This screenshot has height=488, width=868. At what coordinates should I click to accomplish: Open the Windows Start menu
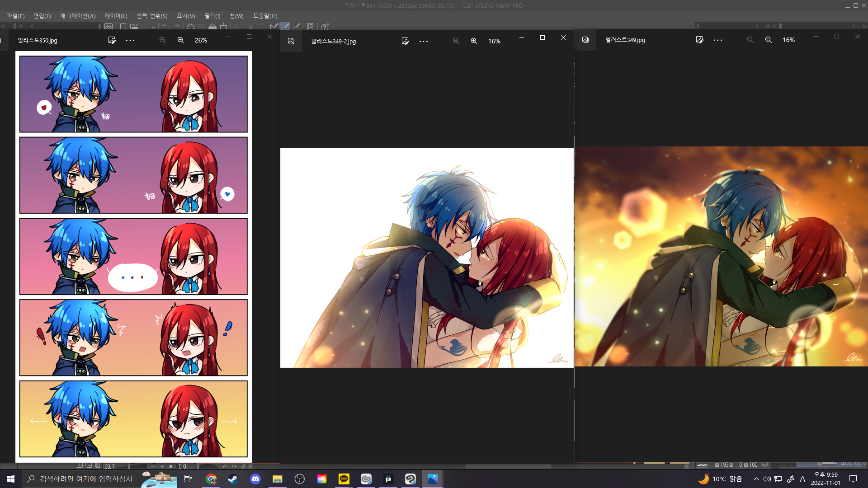(x=11, y=479)
